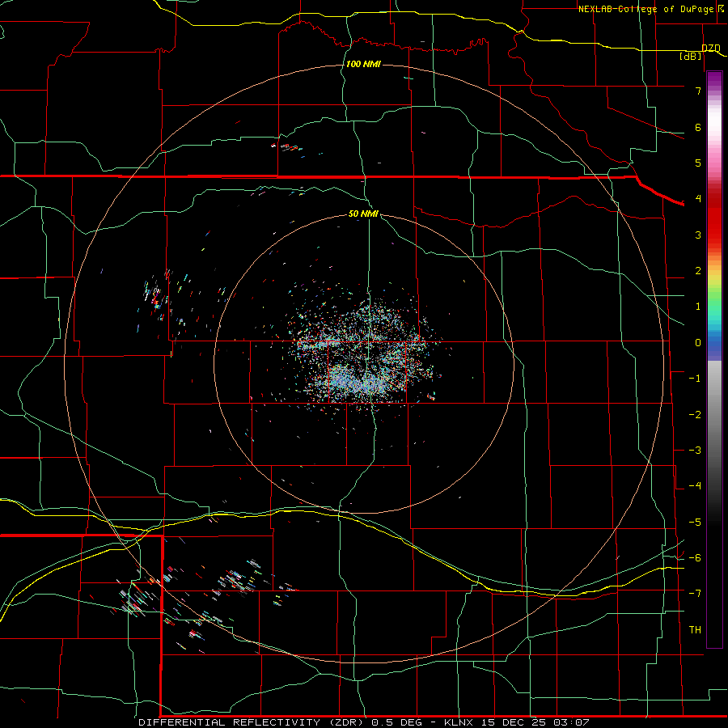Click the 7 tick label on the scale

(x=698, y=91)
